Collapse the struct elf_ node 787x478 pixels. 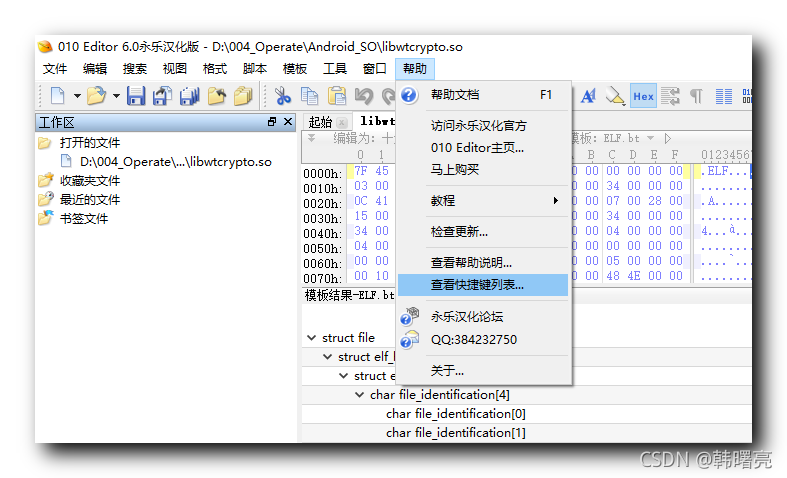tap(328, 357)
